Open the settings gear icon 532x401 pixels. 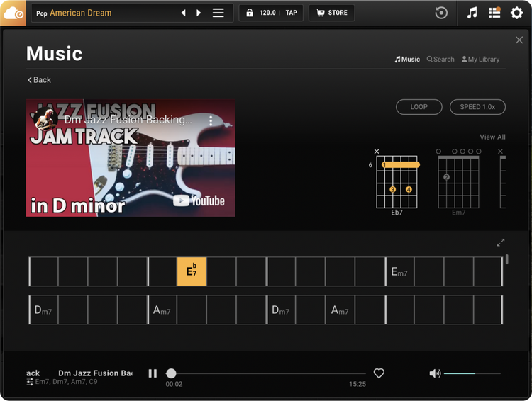coord(516,13)
